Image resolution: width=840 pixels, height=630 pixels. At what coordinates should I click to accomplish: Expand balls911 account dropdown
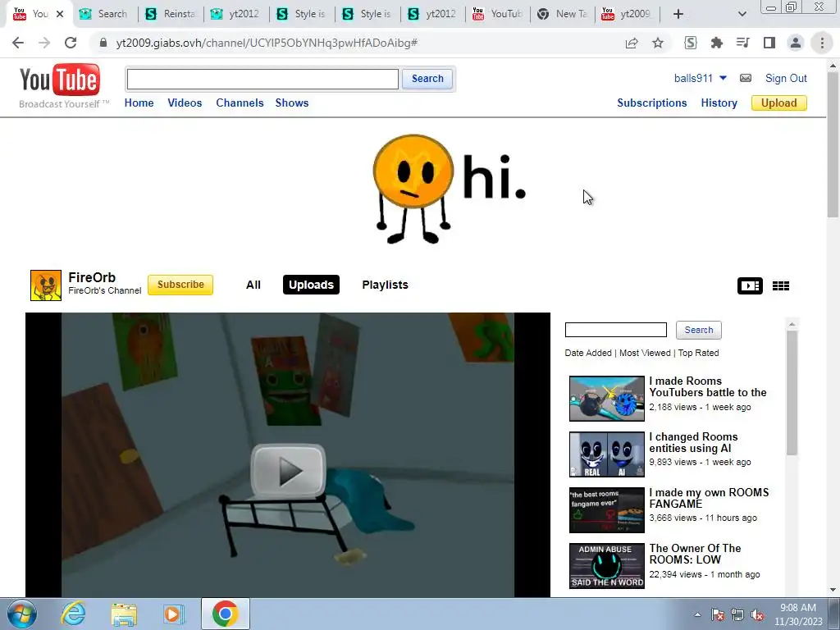(723, 78)
